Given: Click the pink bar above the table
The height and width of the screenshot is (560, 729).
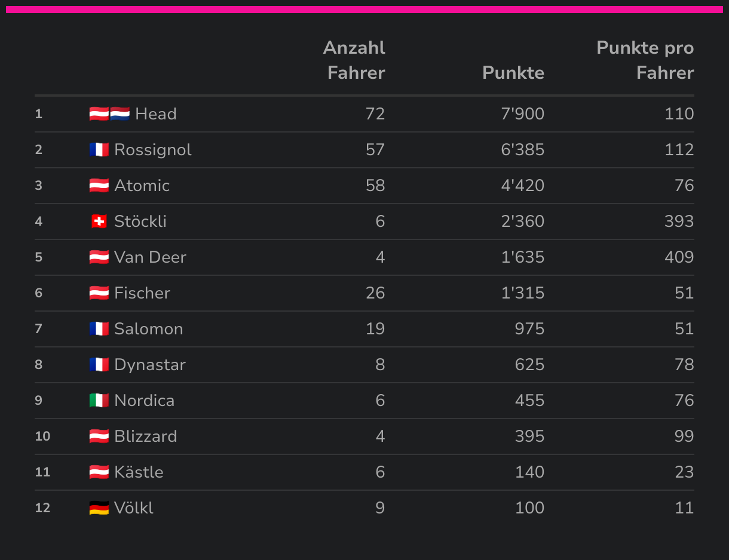Looking at the screenshot, I should (364, 10).
